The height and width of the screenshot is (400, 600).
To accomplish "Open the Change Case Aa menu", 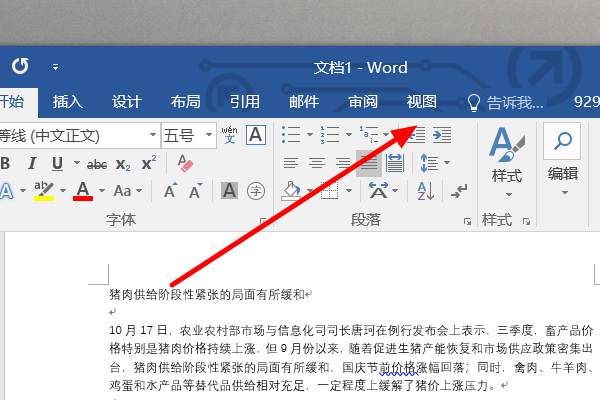I will (128, 191).
